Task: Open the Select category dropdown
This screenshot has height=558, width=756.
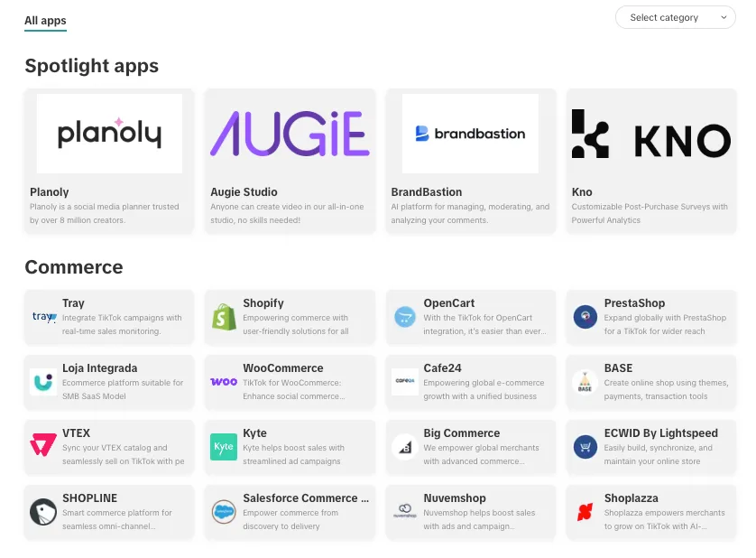Action: pyautogui.click(x=675, y=17)
